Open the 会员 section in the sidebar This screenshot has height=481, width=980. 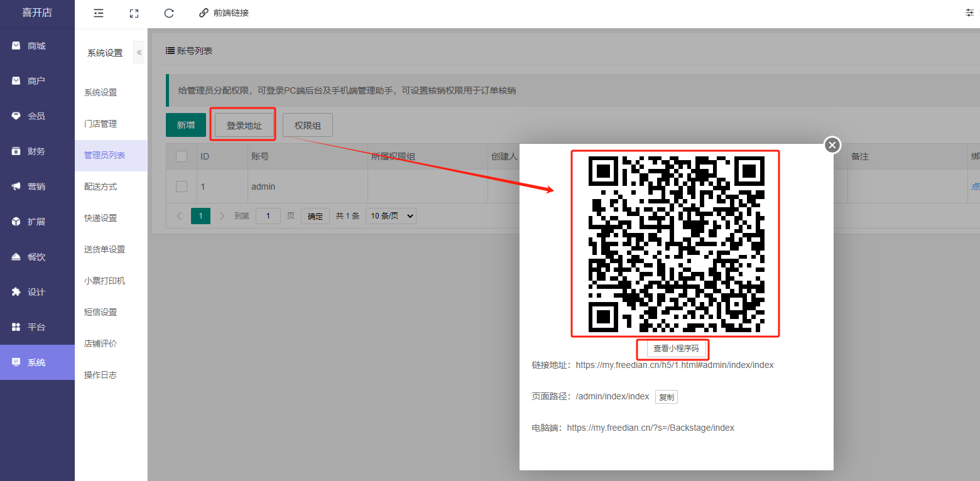coord(37,116)
